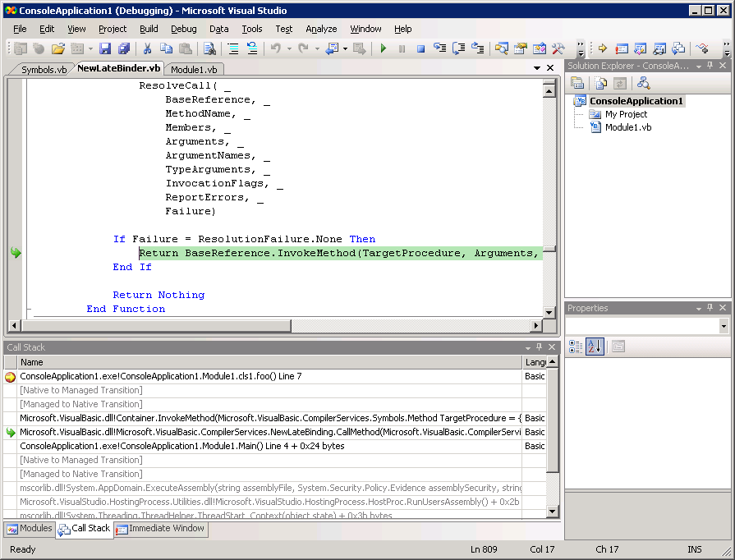Click the Step Over icon
This screenshot has width=735, height=560.
pyautogui.click(x=458, y=48)
